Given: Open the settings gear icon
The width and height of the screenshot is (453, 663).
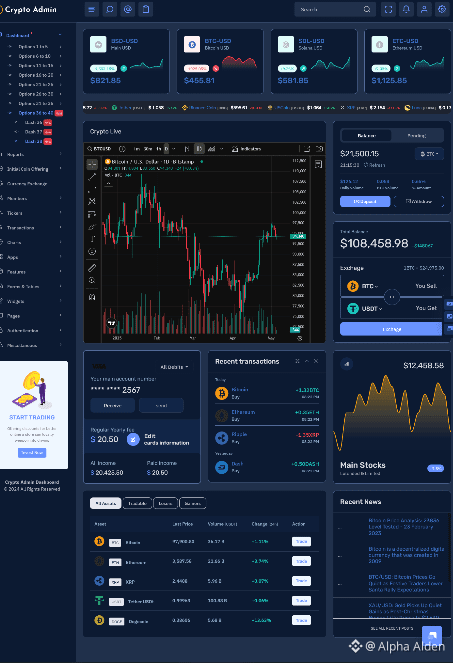Looking at the screenshot, I should pos(442,9).
